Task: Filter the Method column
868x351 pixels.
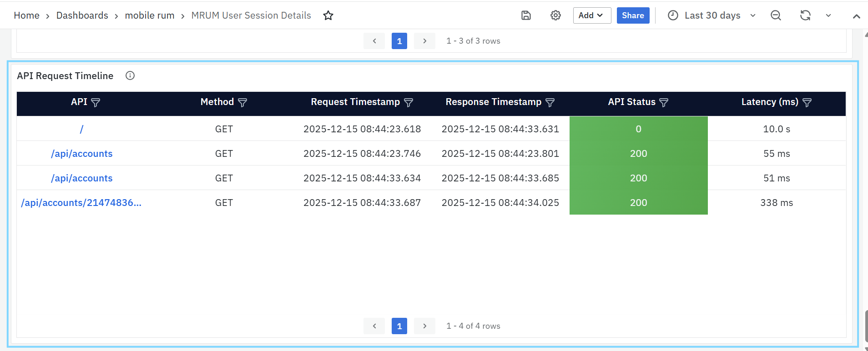Action: pyautogui.click(x=242, y=103)
